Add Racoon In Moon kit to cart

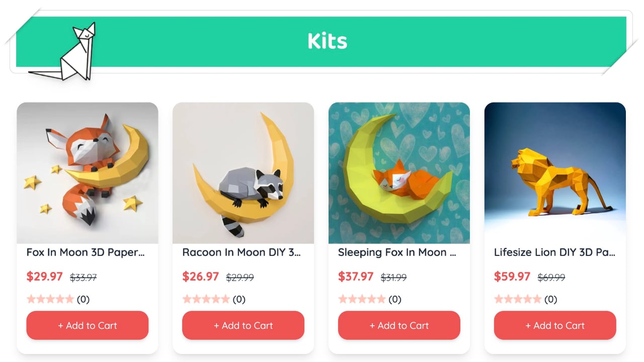tap(243, 325)
